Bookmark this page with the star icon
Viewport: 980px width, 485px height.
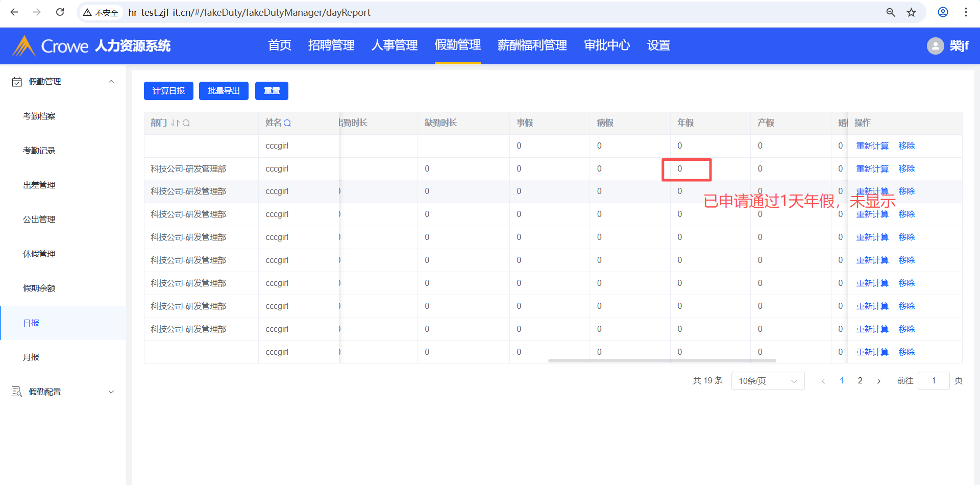tap(912, 12)
